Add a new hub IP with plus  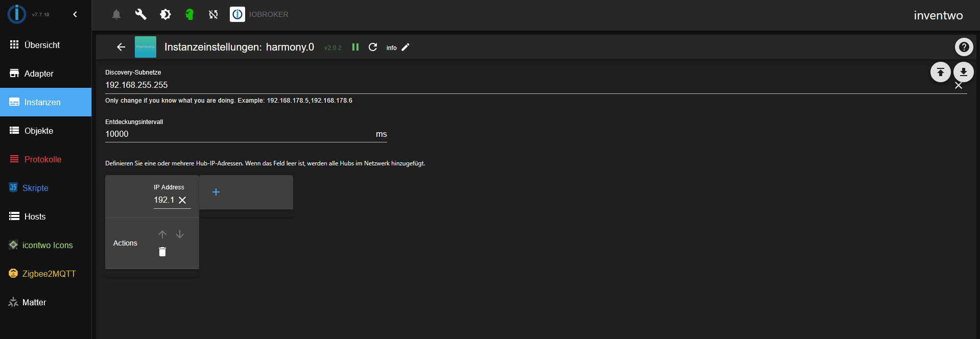click(216, 192)
